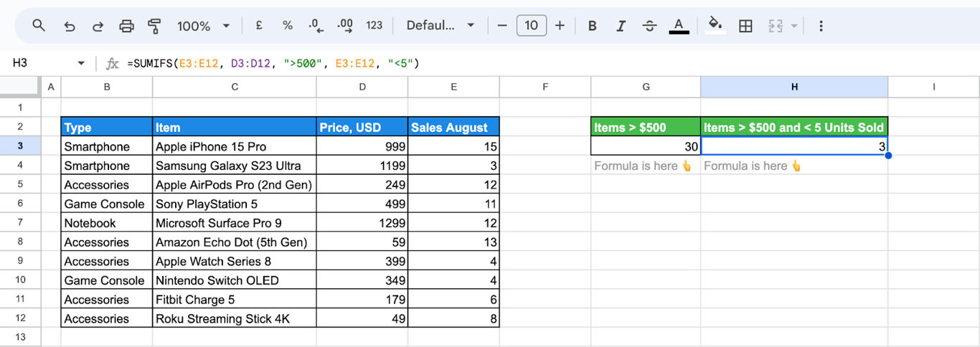This screenshot has height=347, width=980.
Task: Select column C header
Action: coord(235,87)
